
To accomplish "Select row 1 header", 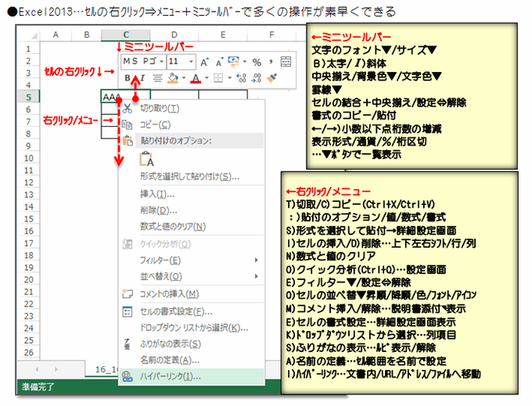I will pos(28,49).
